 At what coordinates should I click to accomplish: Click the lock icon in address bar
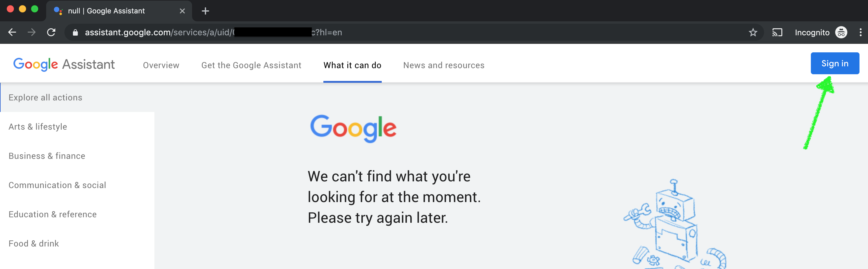(75, 33)
